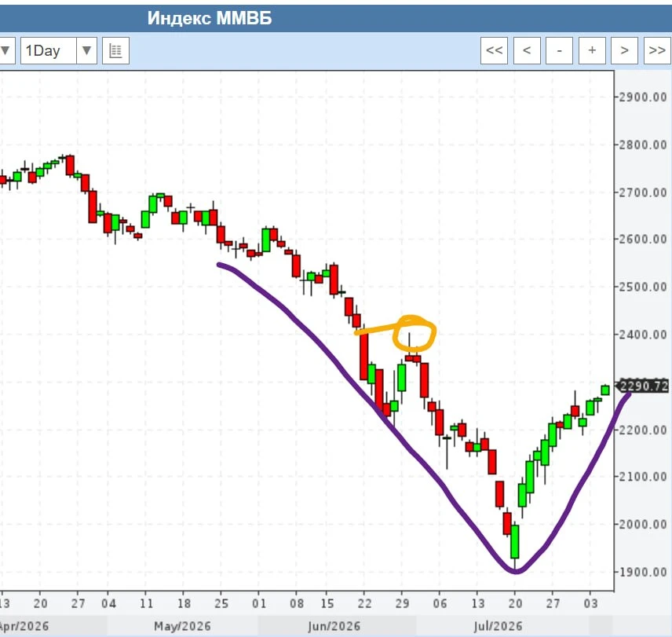Viewport: 672px width, 637px height.
Task: Open the data table icon next to 1Day
Action: [115, 50]
